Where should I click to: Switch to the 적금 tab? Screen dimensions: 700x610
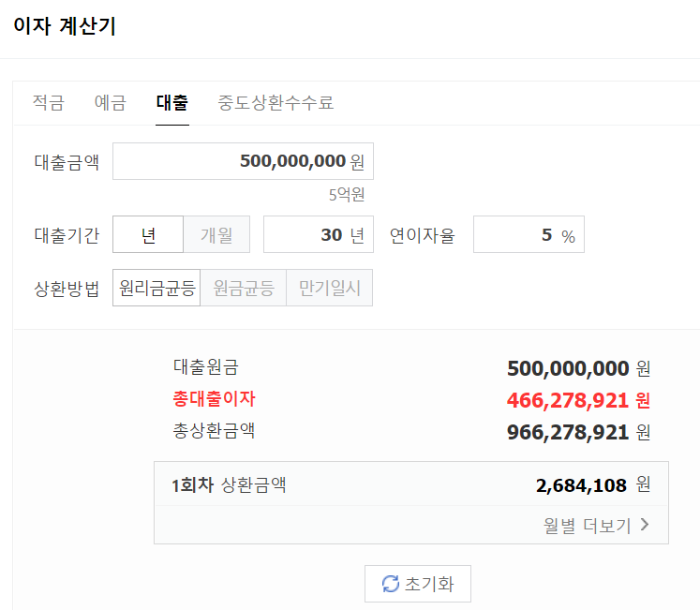(48, 103)
